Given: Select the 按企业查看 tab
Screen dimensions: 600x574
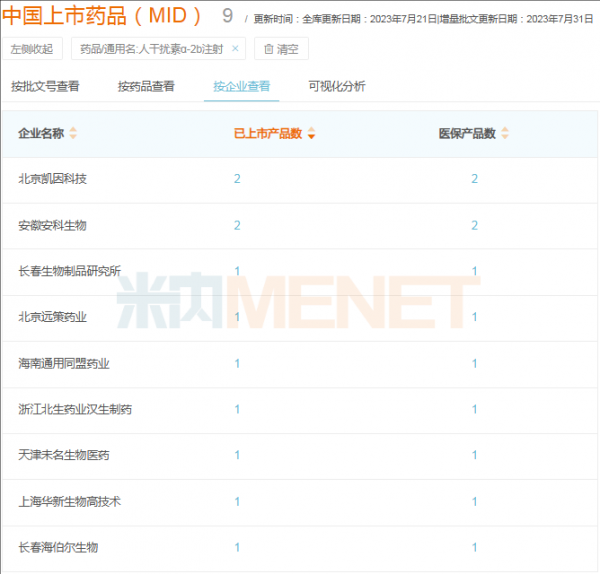Looking at the screenshot, I should pos(241,86).
